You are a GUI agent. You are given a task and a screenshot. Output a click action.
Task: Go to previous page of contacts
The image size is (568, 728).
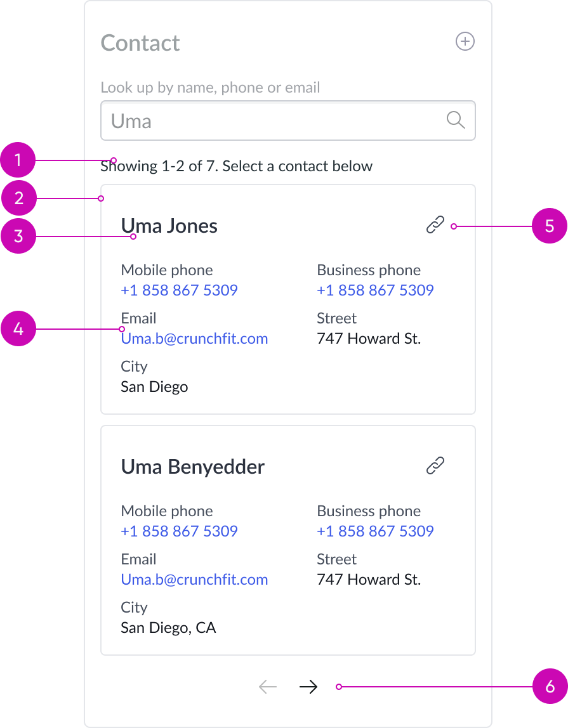pyautogui.click(x=268, y=687)
